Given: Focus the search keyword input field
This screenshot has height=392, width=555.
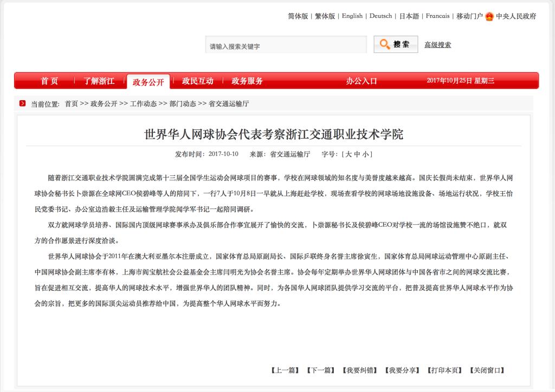Looking at the screenshot, I should (x=286, y=46).
